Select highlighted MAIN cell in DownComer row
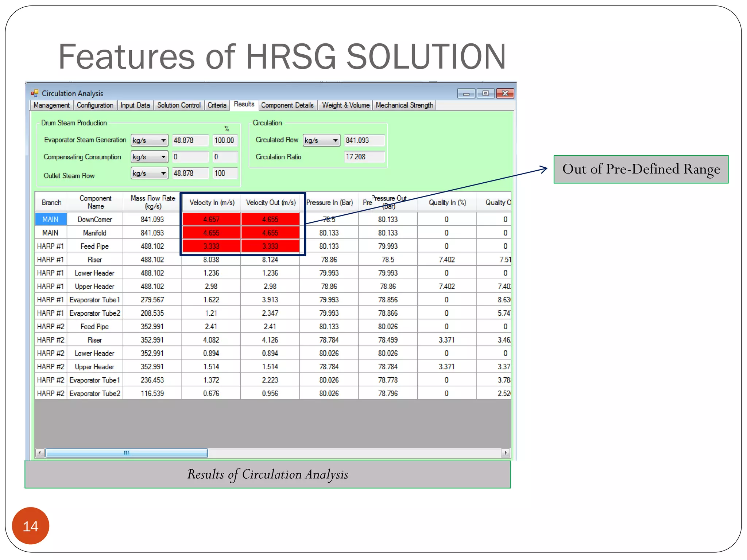747x560 pixels. click(51, 219)
